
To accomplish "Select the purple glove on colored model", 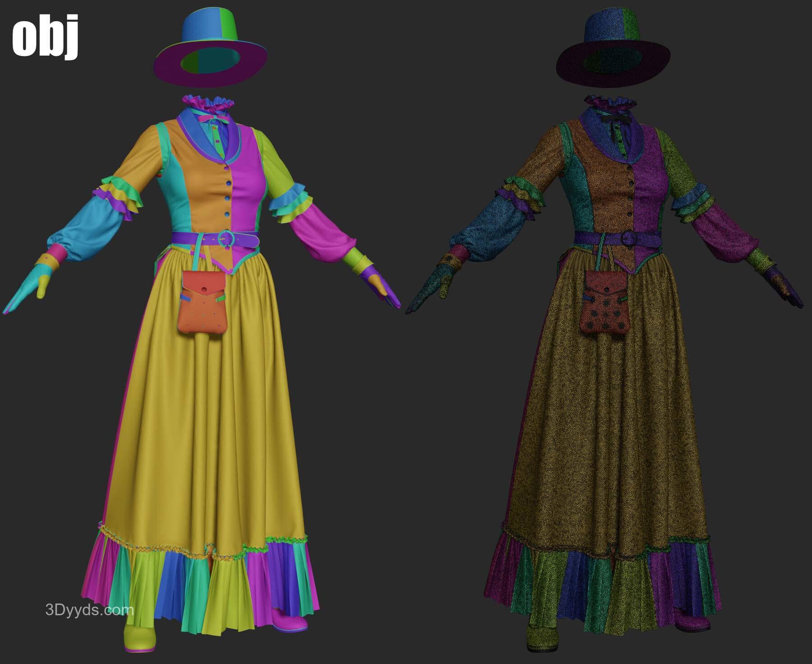I will pyautogui.click(x=384, y=287).
